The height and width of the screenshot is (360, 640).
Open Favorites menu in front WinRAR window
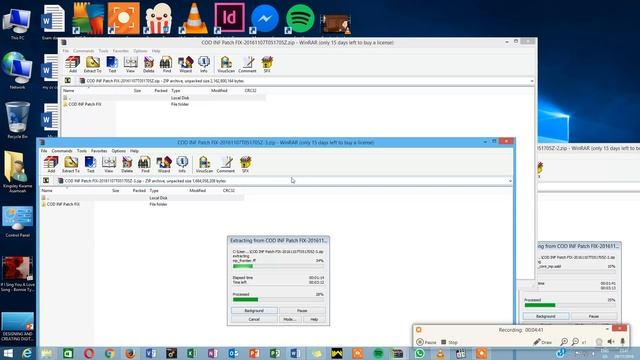coord(99,151)
